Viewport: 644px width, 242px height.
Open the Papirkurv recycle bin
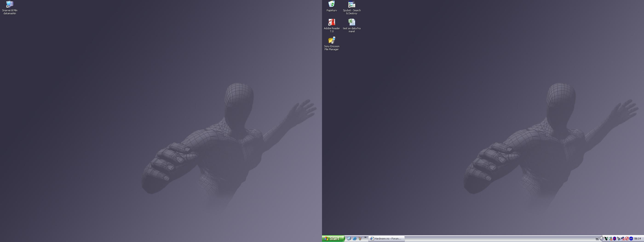[x=331, y=6]
